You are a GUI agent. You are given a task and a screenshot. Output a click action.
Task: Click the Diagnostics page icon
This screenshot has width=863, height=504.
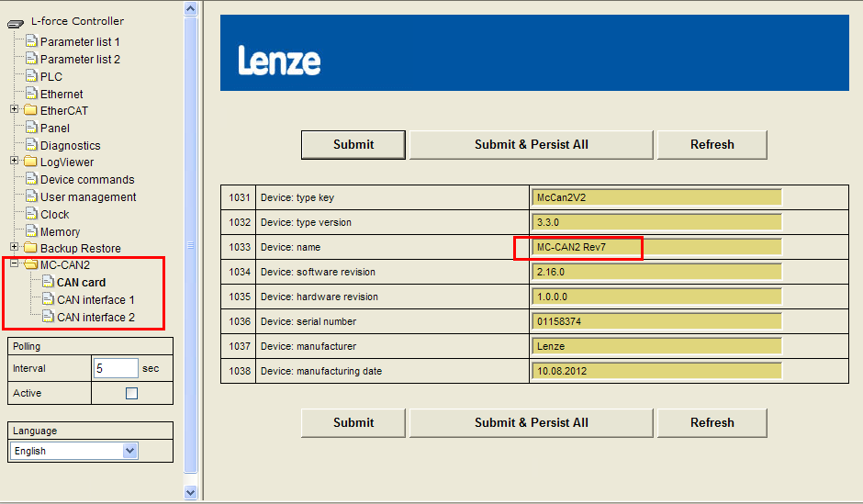click(x=31, y=145)
